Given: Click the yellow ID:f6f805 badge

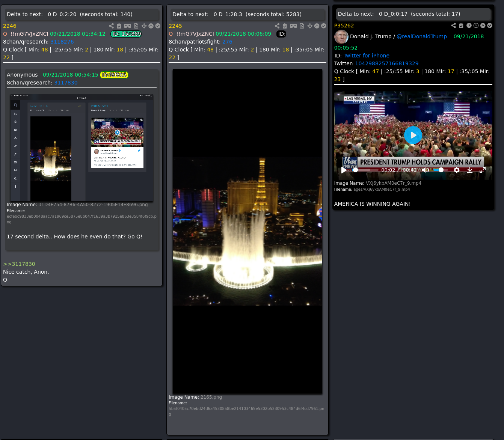Looking at the screenshot, I should coord(114,75).
